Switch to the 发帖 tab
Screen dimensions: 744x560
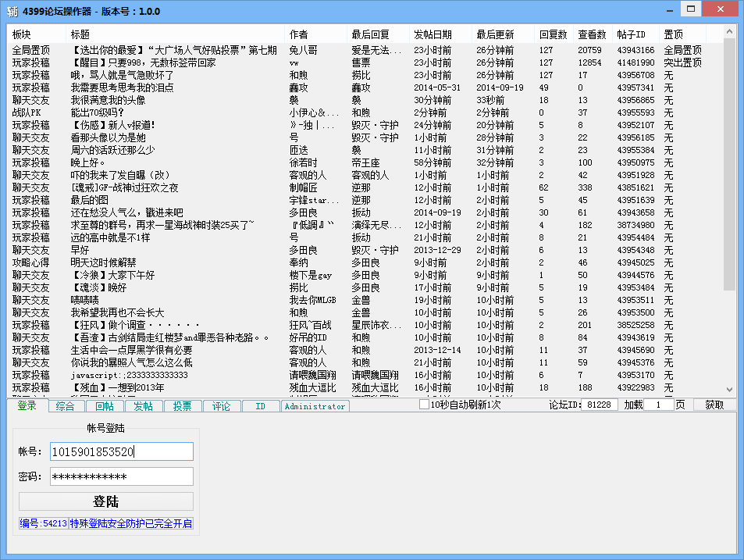coord(144,406)
